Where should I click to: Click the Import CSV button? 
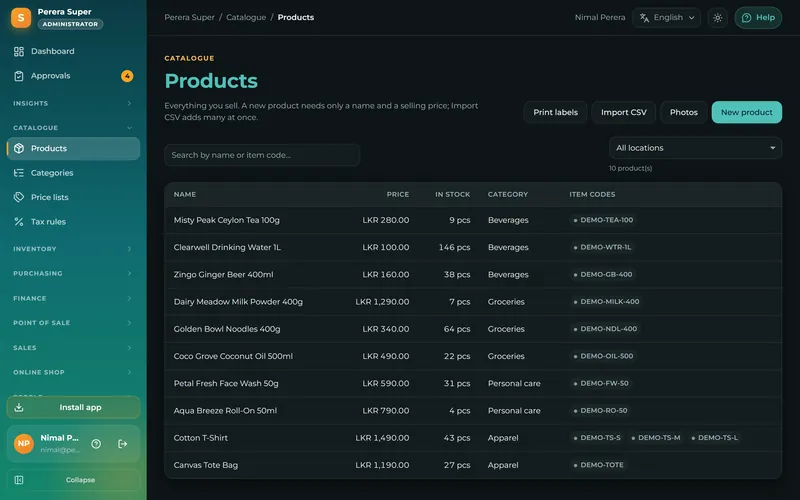tap(623, 112)
